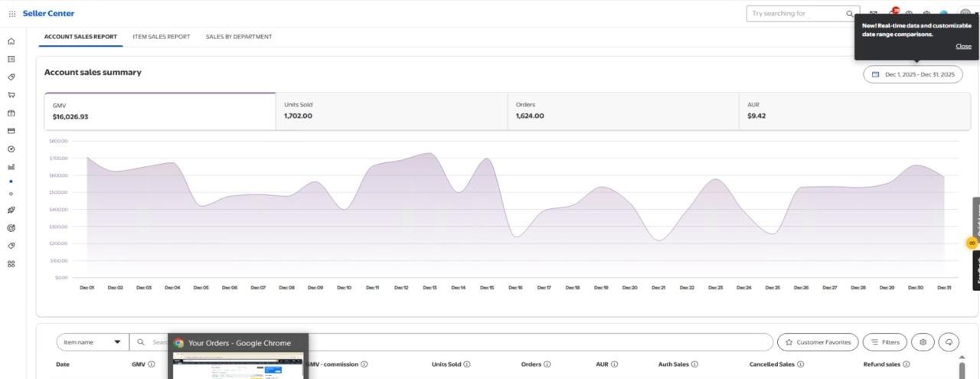The image size is (980, 379).
Task: Select the AUR metric card
Action: point(854,112)
